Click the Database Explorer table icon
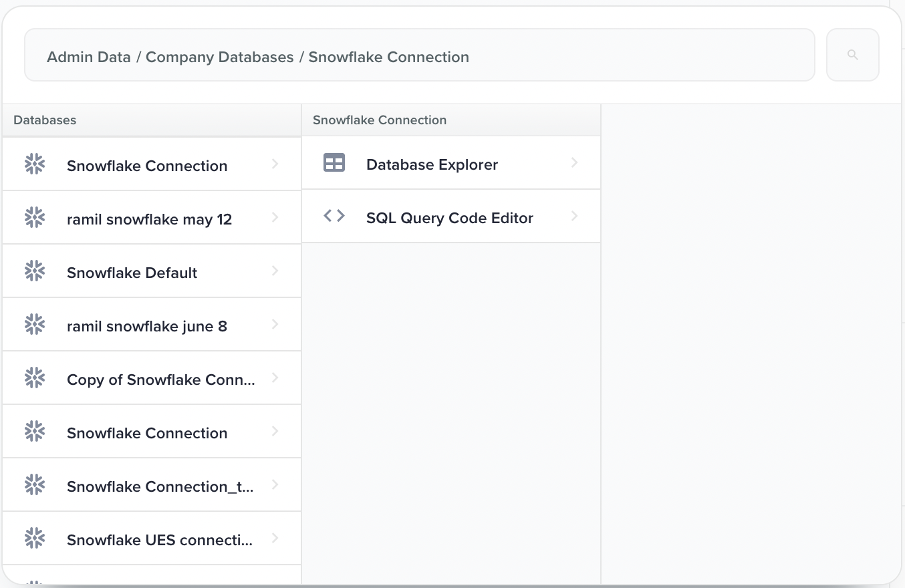Screen dimensions: 905x588 334,163
